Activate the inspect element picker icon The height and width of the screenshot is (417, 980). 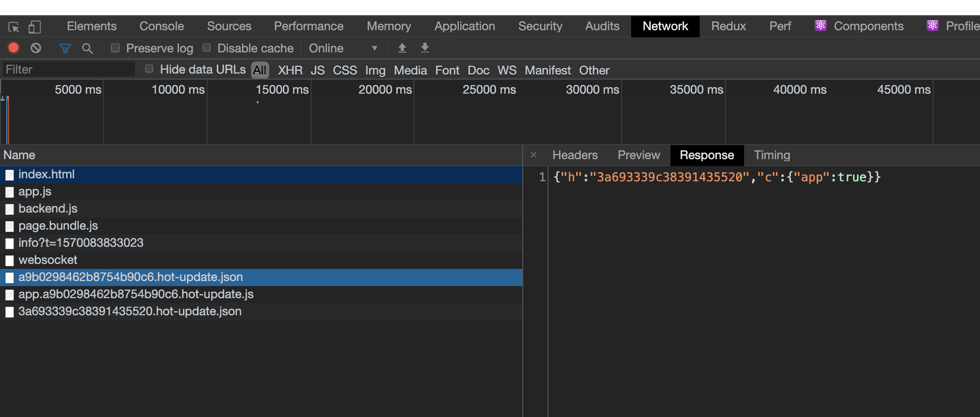[x=14, y=27]
